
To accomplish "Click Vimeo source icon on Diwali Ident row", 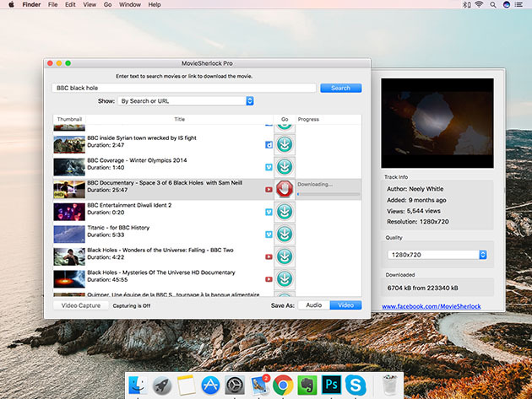I will (x=269, y=213).
